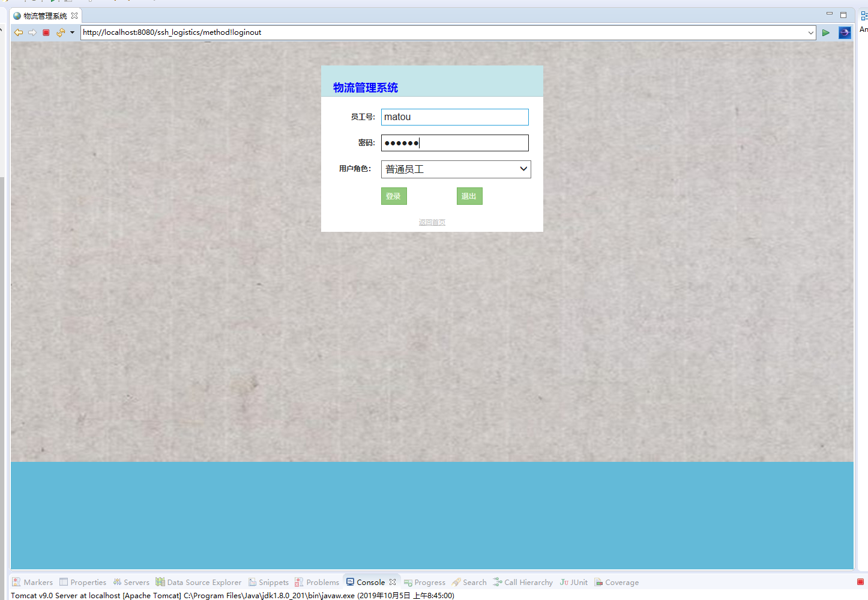The width and height of the screenshot is (868, 600).
Task: Maximize the browser editor area
Action: pyautogui.click(x=843, y=14)
